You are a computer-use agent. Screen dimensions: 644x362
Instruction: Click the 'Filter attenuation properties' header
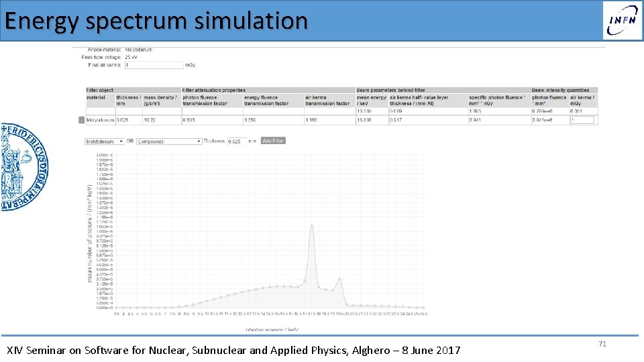pyautogui.click(x=213, y=90)
